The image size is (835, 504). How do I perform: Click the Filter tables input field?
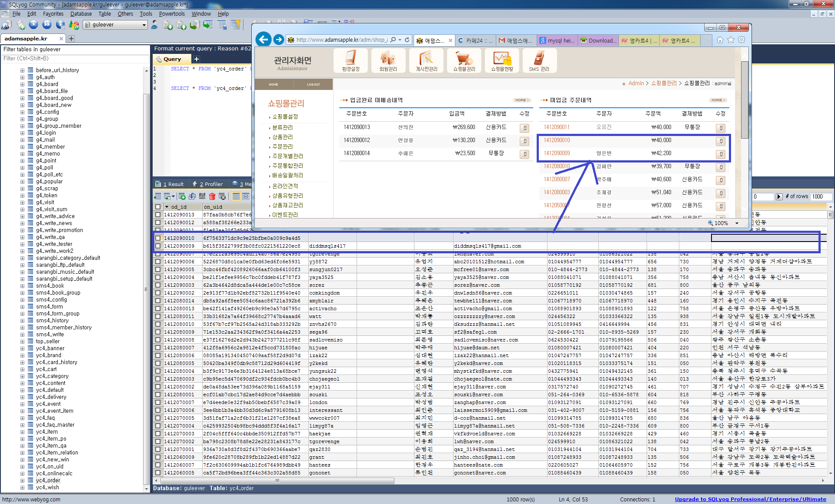click(75, 58)
